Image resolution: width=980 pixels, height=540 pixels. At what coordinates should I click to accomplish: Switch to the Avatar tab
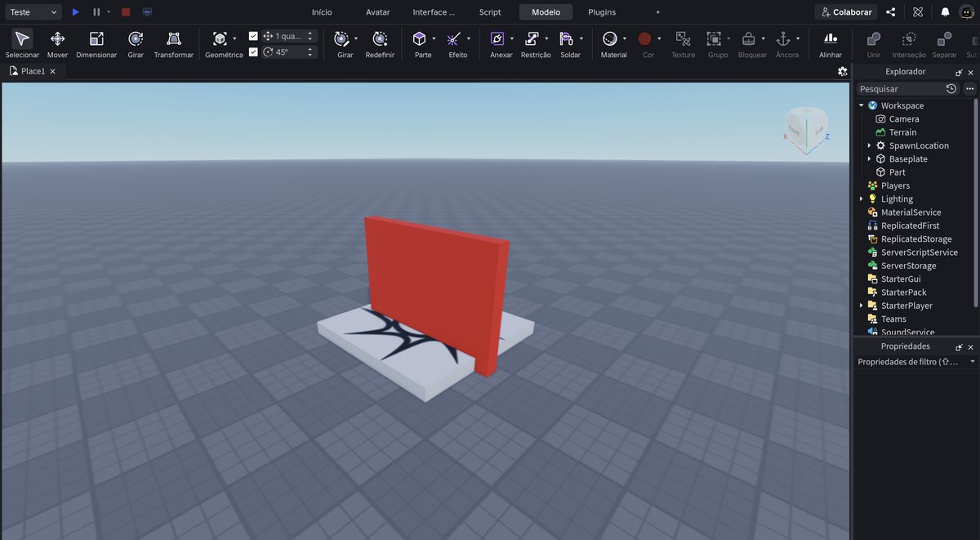378,12
